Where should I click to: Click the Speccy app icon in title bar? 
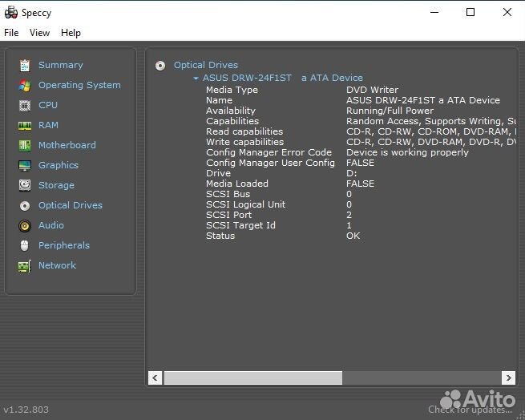11,12
